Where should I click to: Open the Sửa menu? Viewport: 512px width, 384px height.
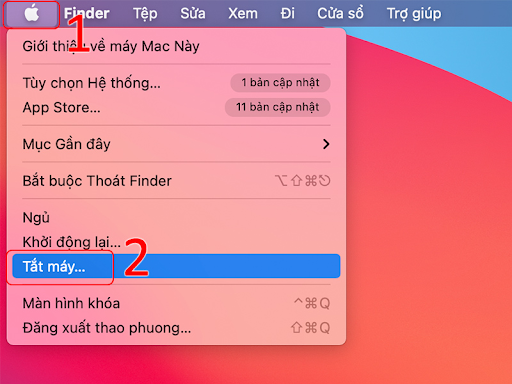tap(193, 14)
